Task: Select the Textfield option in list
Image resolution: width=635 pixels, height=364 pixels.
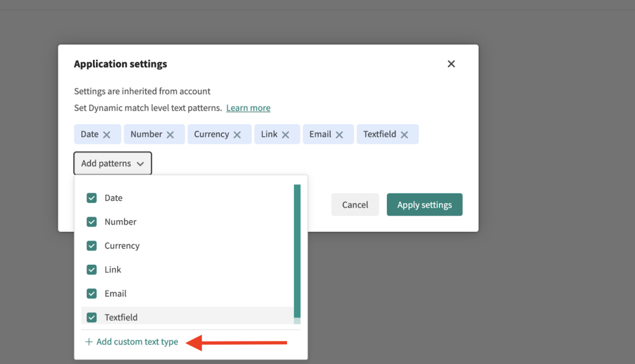Action: pyautogui.click(x=121, y=317)
